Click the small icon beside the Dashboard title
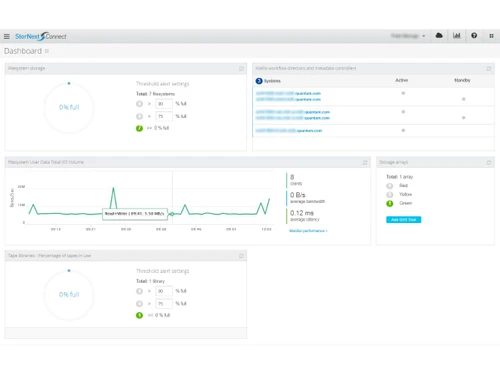The width and height of the screenshot is (500, 375). click(x=47, y=51)
